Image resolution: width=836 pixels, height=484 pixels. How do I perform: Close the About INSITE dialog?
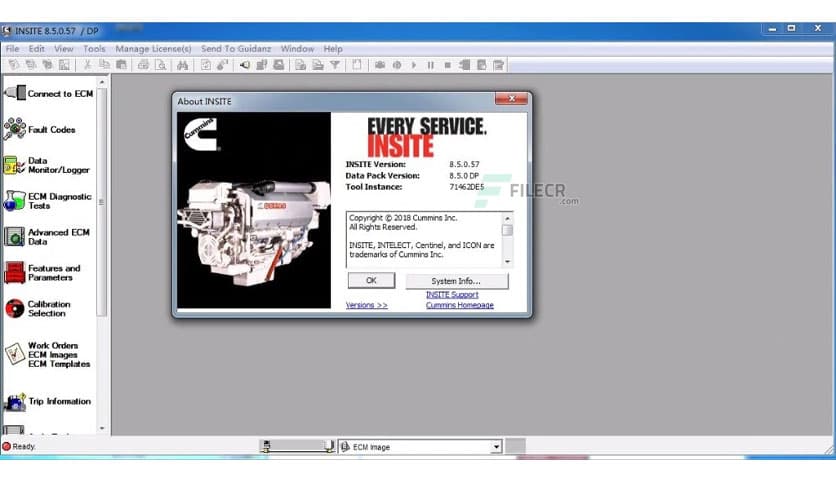[x=511, y=99]
